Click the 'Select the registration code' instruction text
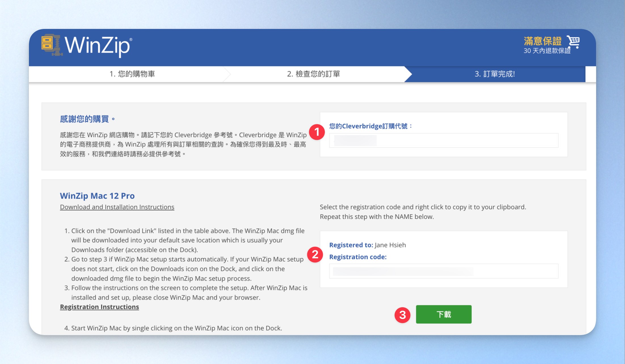Viewport: 625px width, 364px height. click(x=423, y=212)
